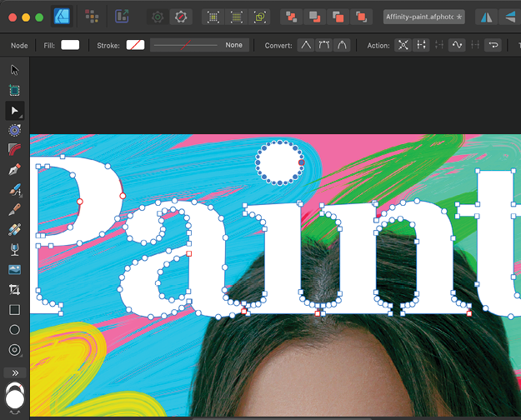The width and height of the screenshot is (521, 420).
Task: Select the Ellipse shape tool
Action: [x=14, y=329]
